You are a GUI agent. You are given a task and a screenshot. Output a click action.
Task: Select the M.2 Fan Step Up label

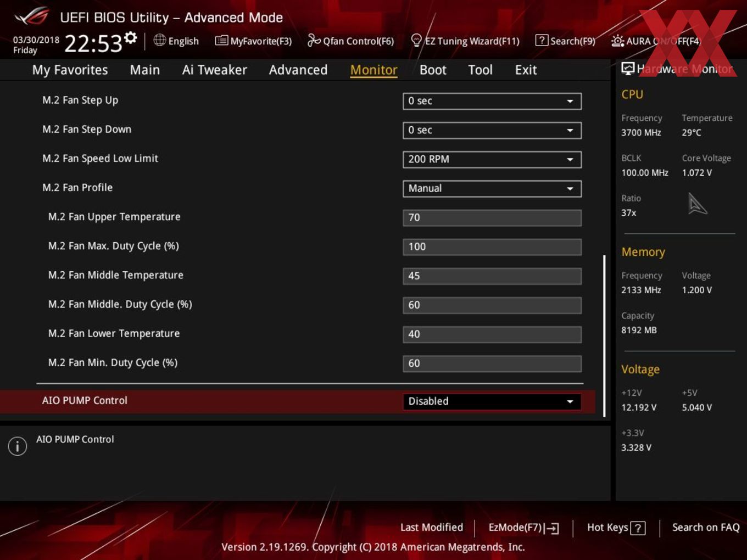tap(80, 100)
